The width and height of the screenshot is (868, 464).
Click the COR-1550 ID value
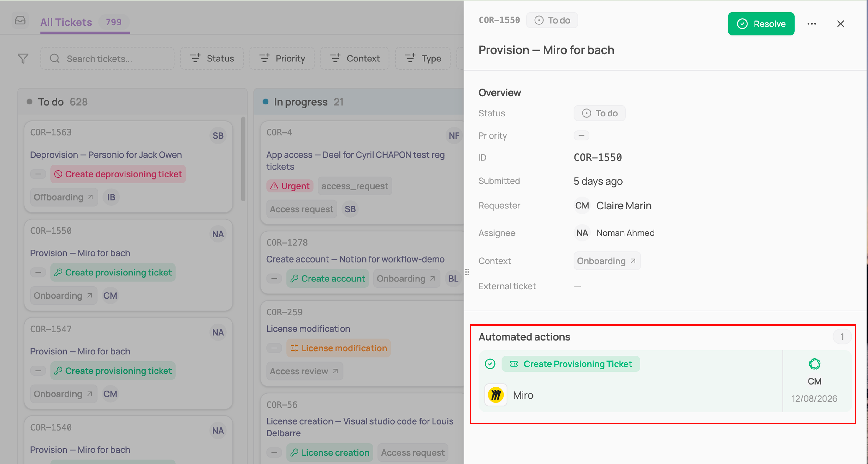tap(597, 158)
